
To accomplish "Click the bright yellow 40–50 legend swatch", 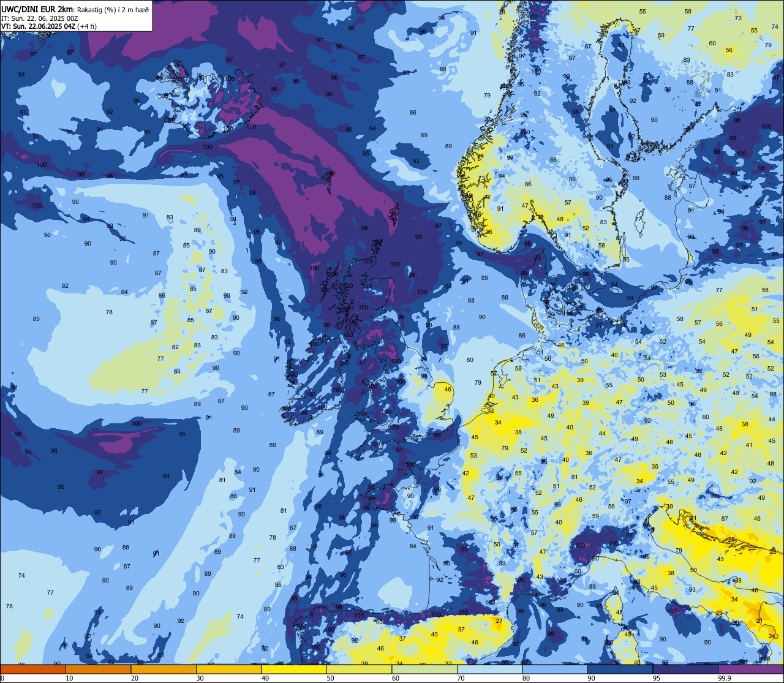I will tap(294, 669).
